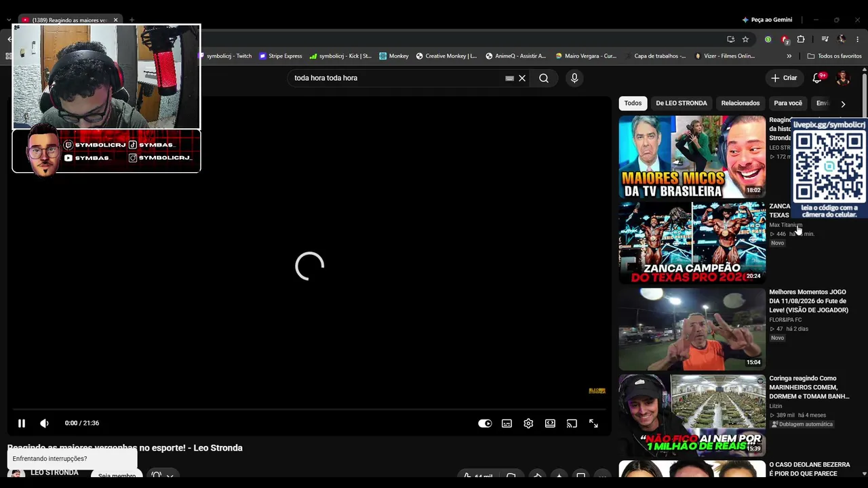Pause the video with the player pause button
Image resolution: width=868 pixels, height=488 pixels.
(22, 423)
